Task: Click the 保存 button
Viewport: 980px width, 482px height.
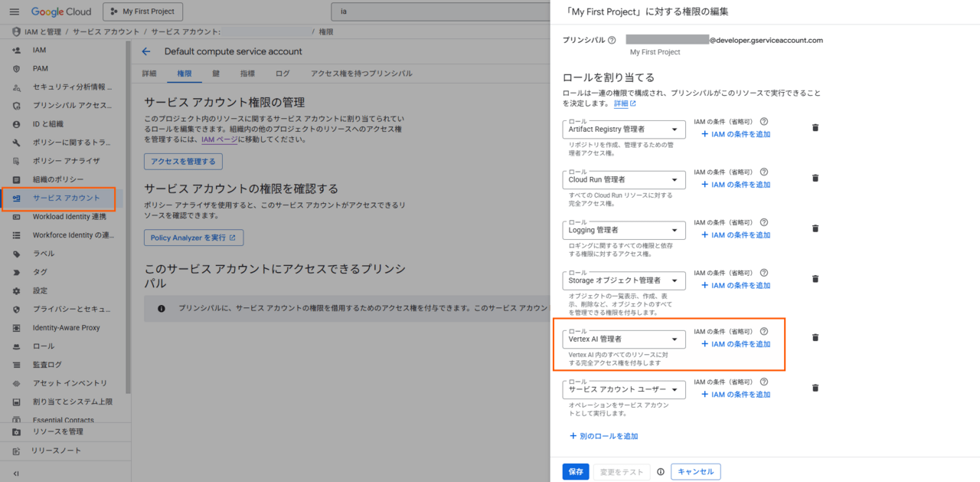Action: coord(575,472)
